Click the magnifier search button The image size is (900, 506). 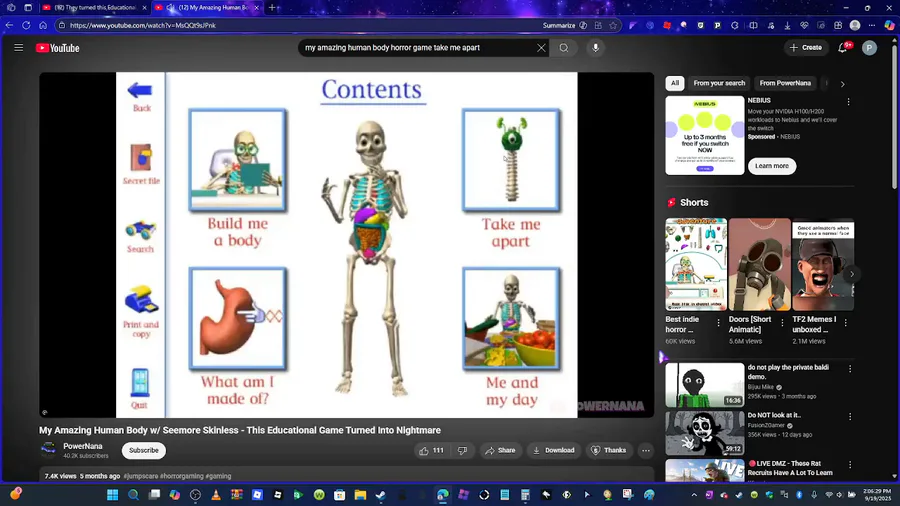pyautogui.click(x=564, y=48)
